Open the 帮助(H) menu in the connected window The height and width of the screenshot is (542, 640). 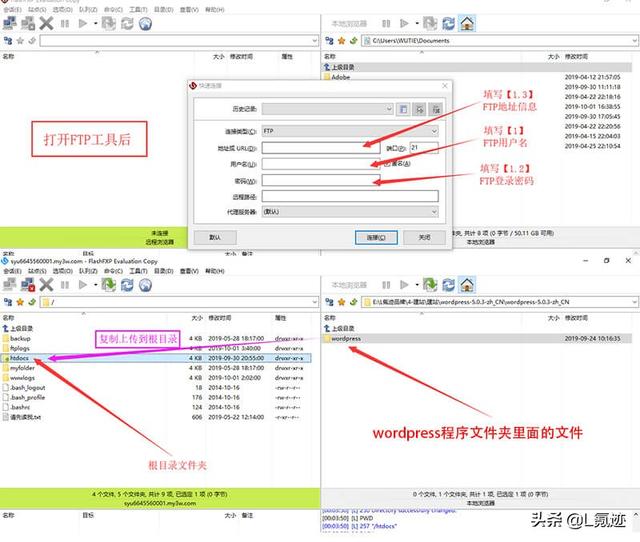coord(215,271)
